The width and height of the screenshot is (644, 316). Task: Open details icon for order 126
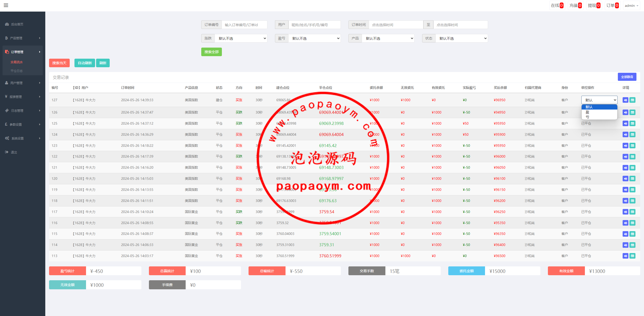[x=632, y=113]
